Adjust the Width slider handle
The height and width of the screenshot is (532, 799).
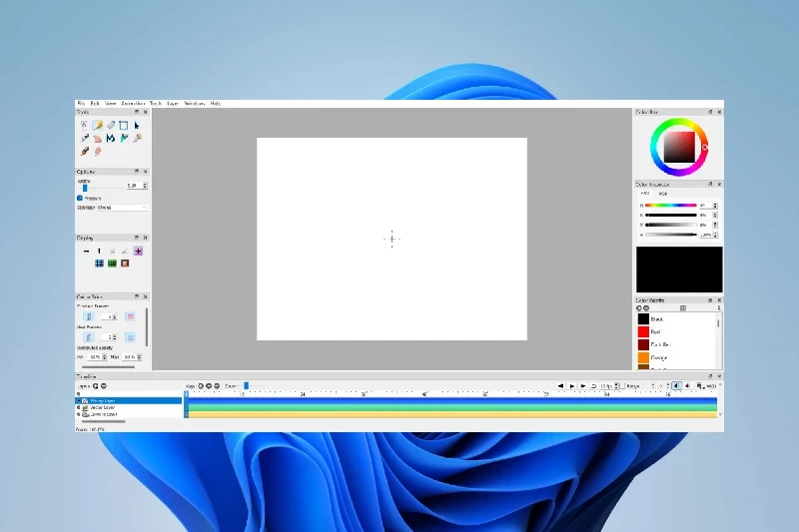coord(85,188)
